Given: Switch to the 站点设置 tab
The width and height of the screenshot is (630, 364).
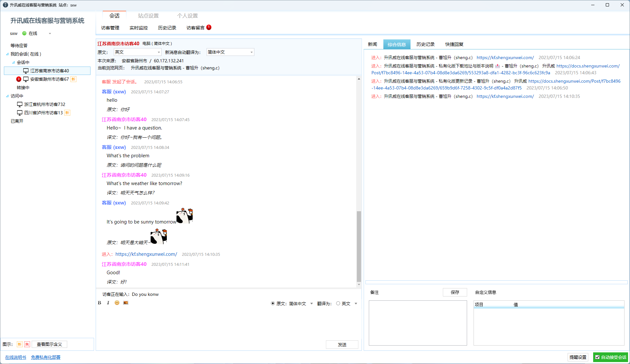Looking at the screenshot, I should click(x=148, y=16).
